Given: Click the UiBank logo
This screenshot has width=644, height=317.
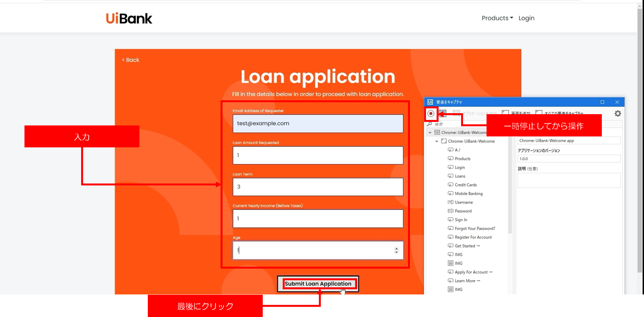Looking at the screenshot, I should 129,18.
